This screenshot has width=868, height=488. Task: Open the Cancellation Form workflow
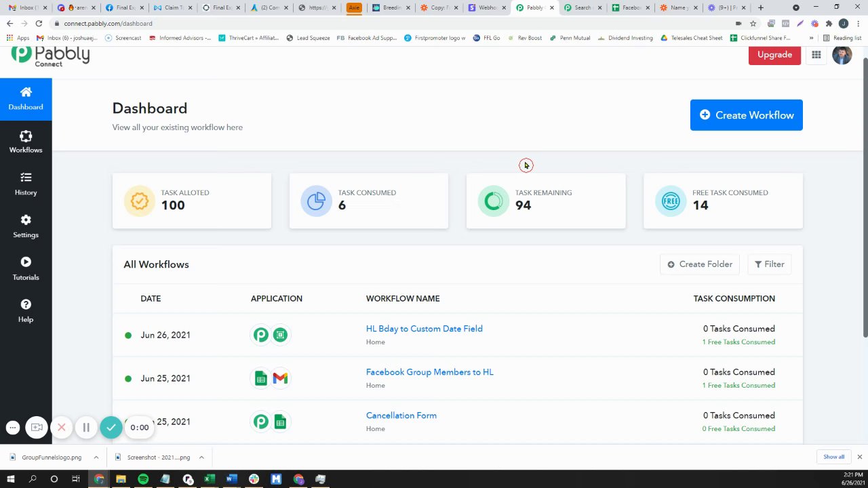401,415
